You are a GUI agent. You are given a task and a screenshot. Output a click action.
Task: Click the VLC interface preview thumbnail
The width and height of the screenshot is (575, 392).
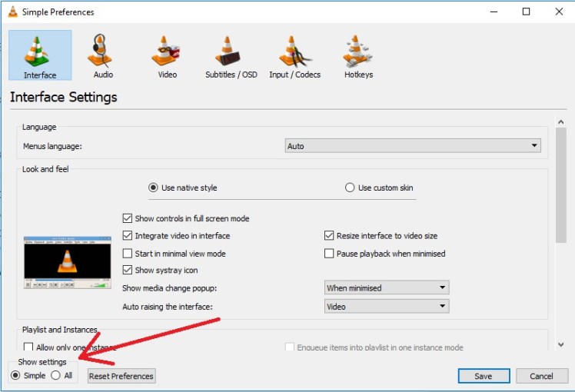tap(68, 262)
